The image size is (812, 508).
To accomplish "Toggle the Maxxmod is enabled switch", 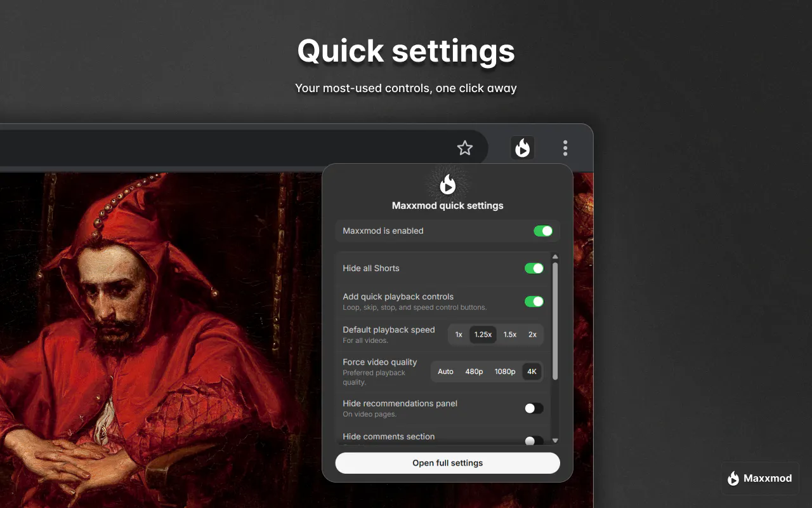I will click(x=543, y=231).
